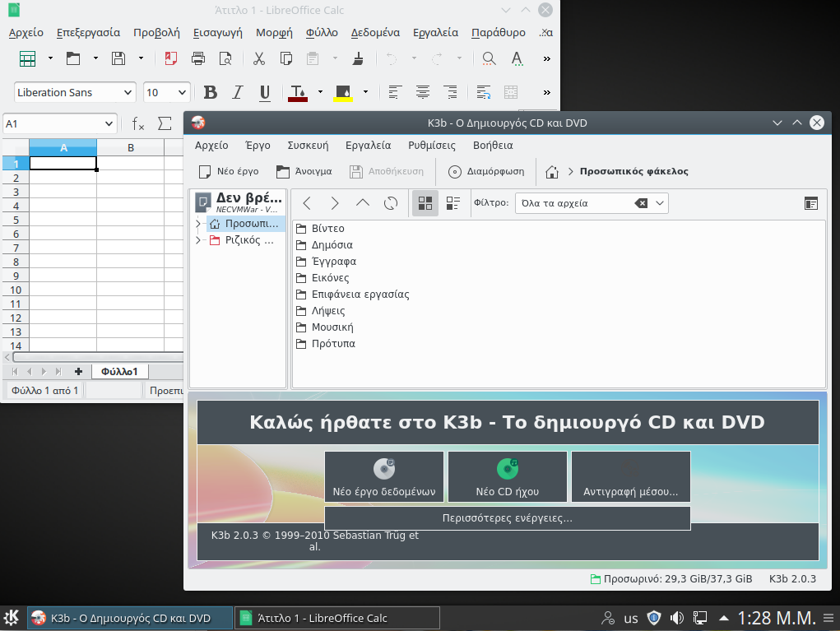Add a new sheet with plus button
840x631 pixels.
pos(78,371)
